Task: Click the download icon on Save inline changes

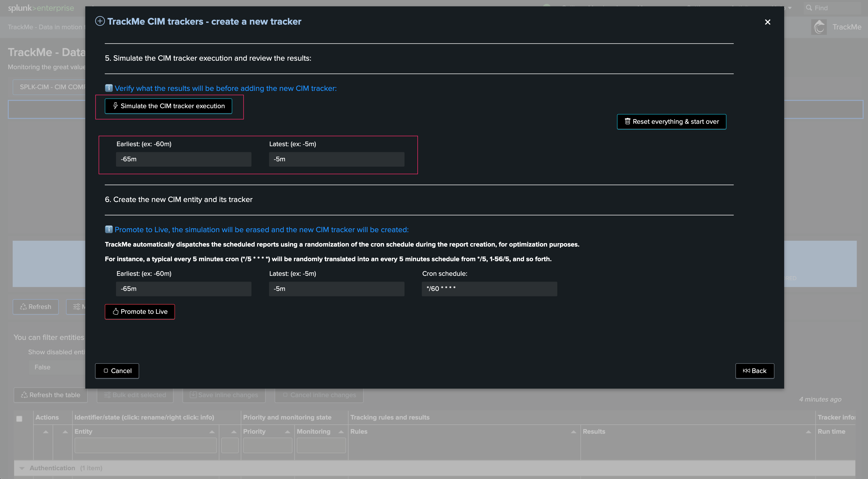Action: pos(193,395)
